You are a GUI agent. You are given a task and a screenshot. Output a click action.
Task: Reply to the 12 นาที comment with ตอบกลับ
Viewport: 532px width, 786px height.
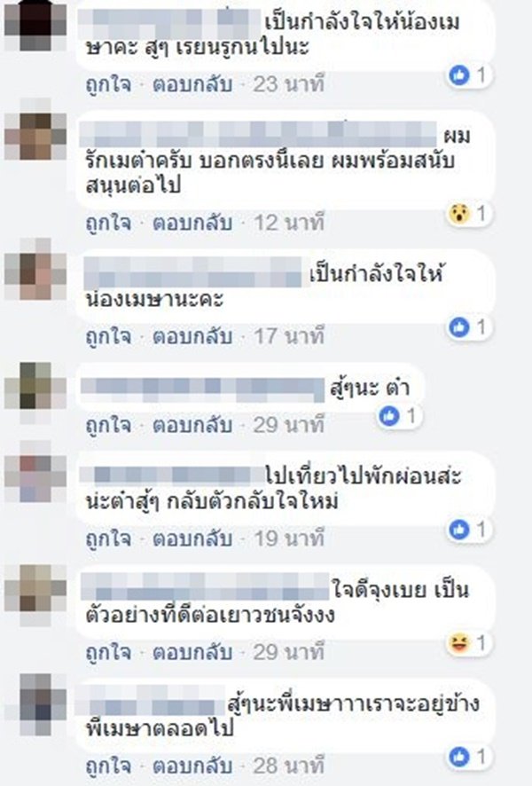(192, 223)
